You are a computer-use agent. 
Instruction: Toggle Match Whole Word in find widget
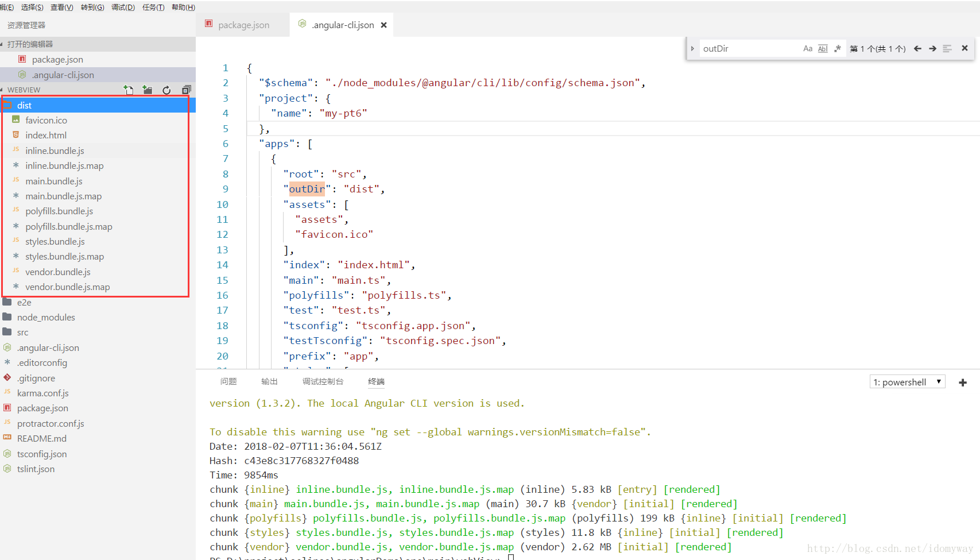tap(823, 49)
